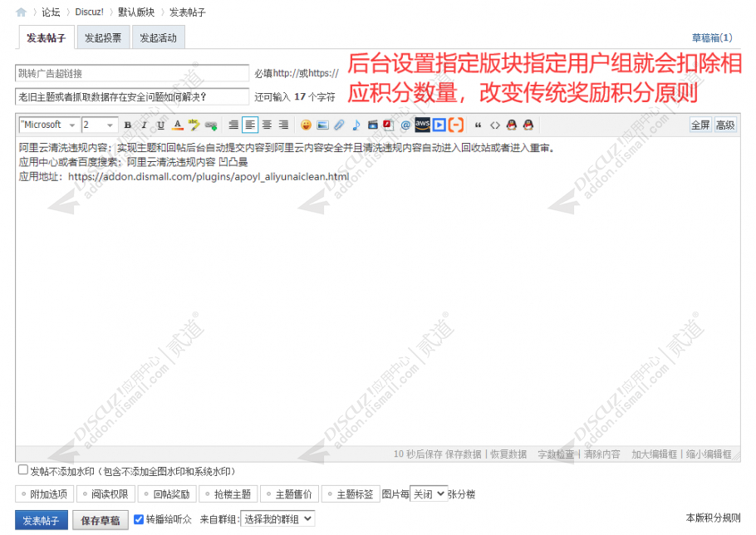The image size is (756, 535).
Task: Click the blue play-button icon
Action: 439,125
